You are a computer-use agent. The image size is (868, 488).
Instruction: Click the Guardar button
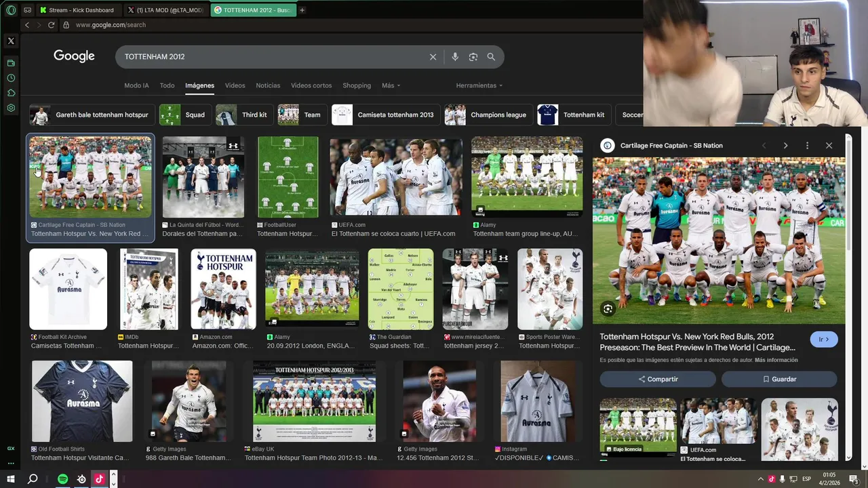point(779,379)
